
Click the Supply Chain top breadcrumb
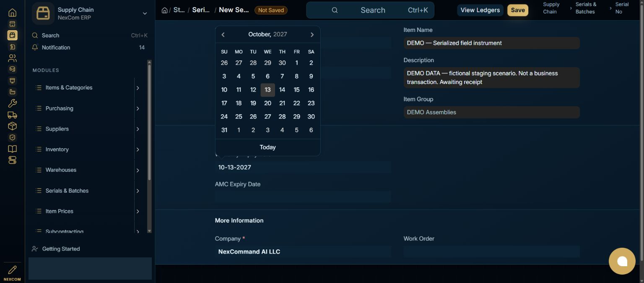(551, 8)
